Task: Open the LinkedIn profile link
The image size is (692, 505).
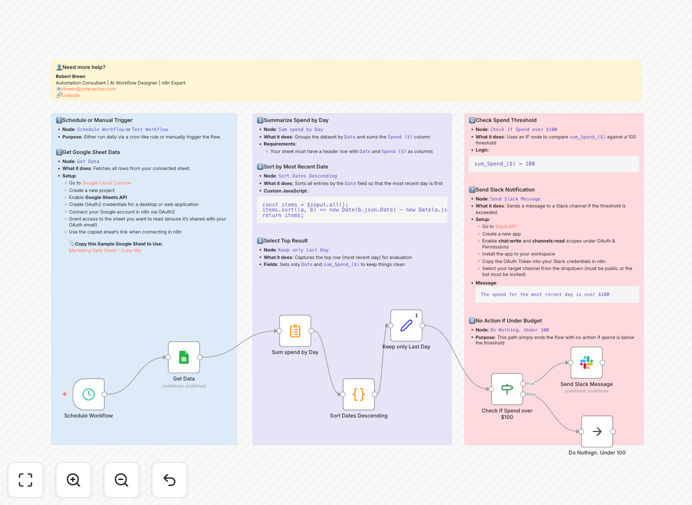Action: (71, 95)
